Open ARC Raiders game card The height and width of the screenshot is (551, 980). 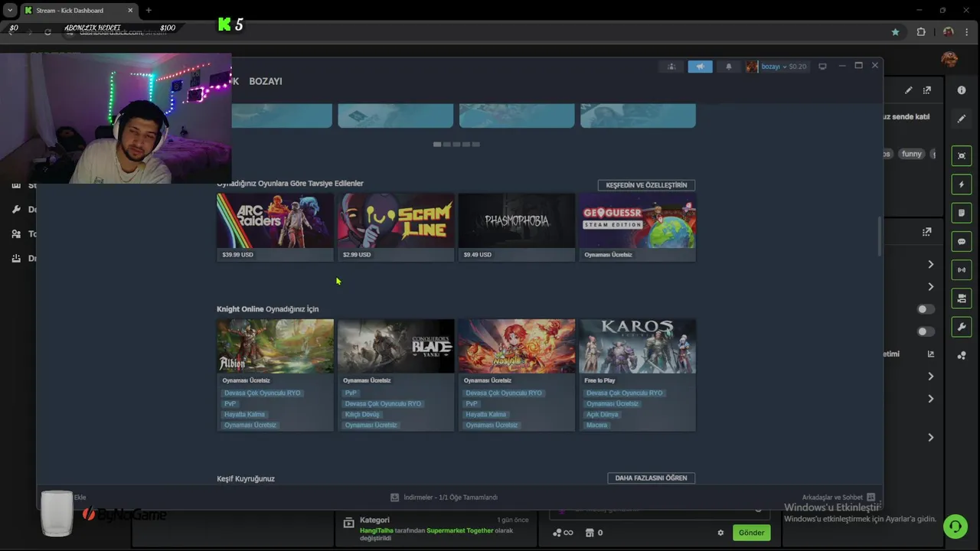(275, 227)
